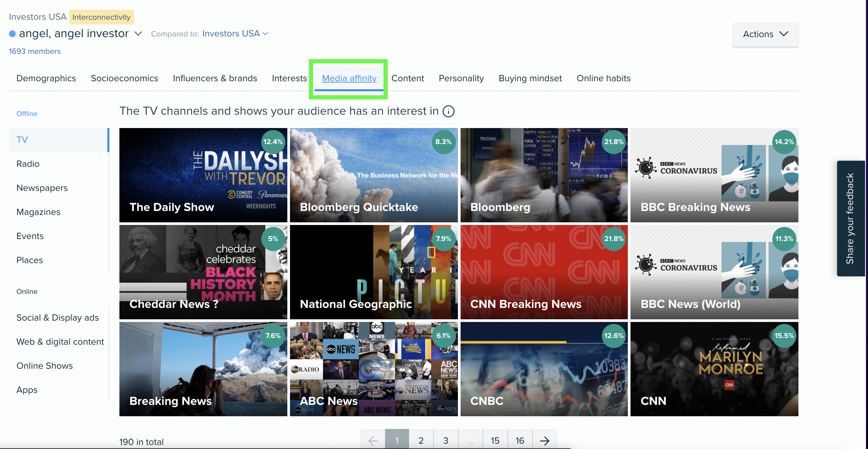Open the ABC News card
Screen dimensions: 868x449
click(x=374, y=369)
